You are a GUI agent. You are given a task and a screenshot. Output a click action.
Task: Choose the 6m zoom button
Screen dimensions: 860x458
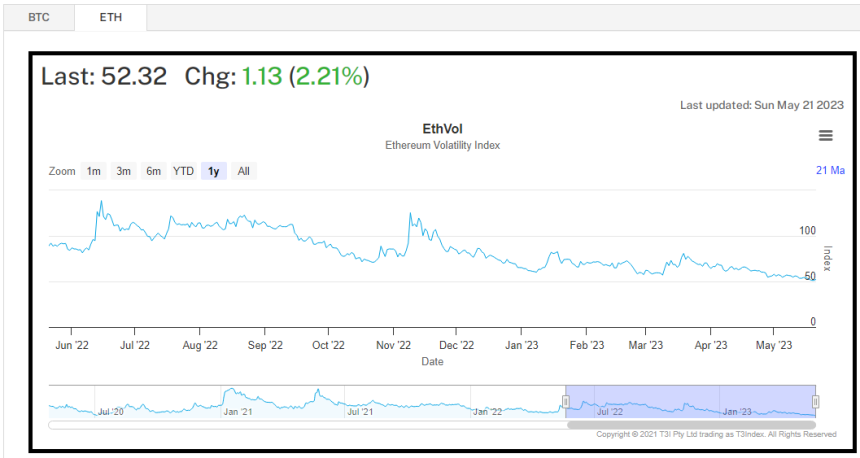(153, 171)
